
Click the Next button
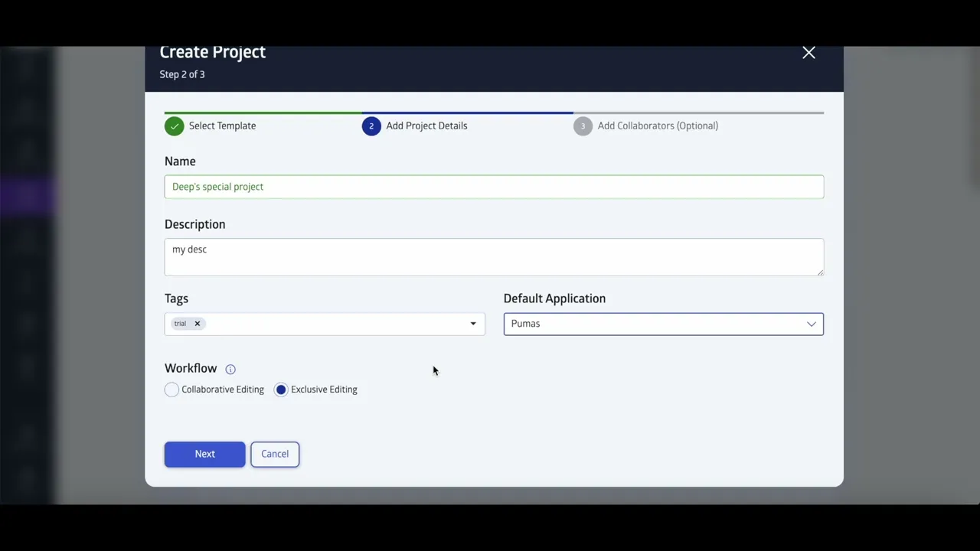pos(204,454)
